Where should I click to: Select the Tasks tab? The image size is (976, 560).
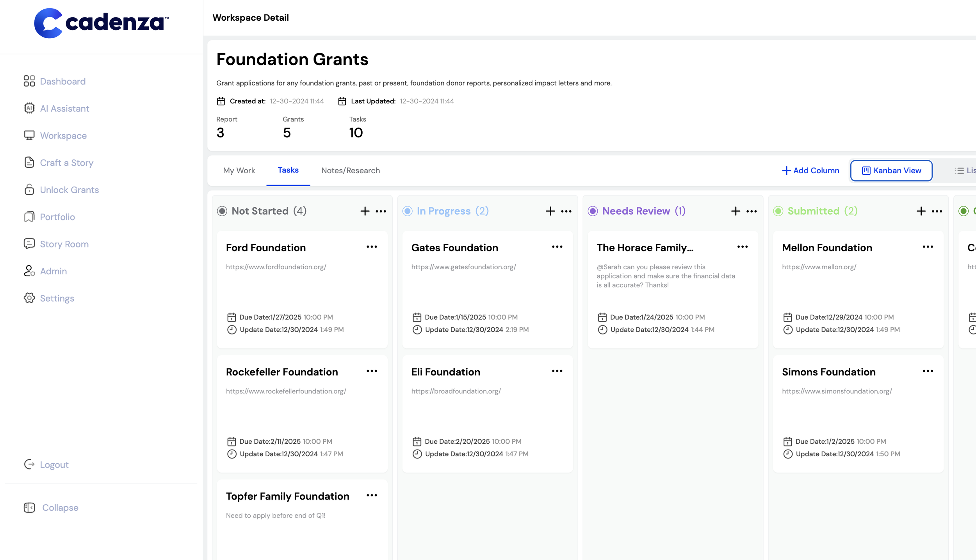[x=288, y=170]
